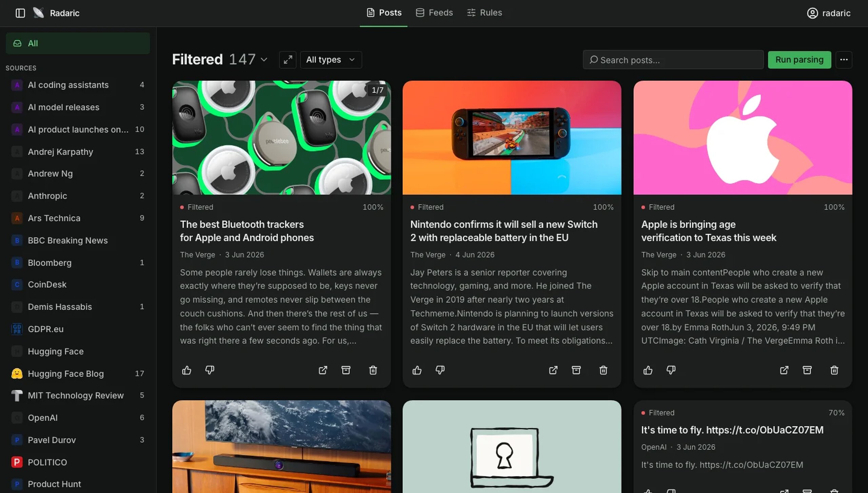Delete the Bluetooth trackers post
Image resolution: width=868 pixels, height=493 pixels.
373,370
